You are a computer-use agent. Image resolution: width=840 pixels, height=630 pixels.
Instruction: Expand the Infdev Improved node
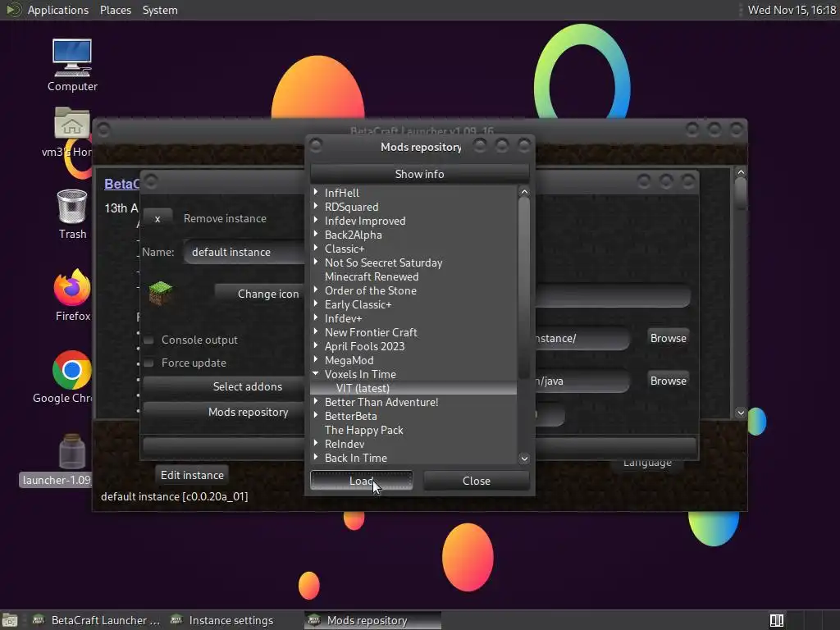point(316,220)
